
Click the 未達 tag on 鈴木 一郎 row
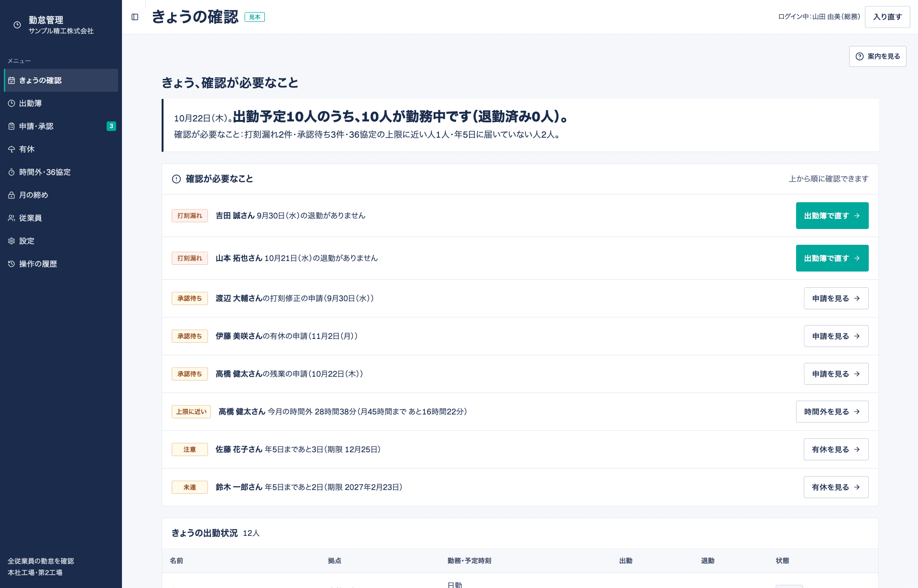tap(190, 487)
